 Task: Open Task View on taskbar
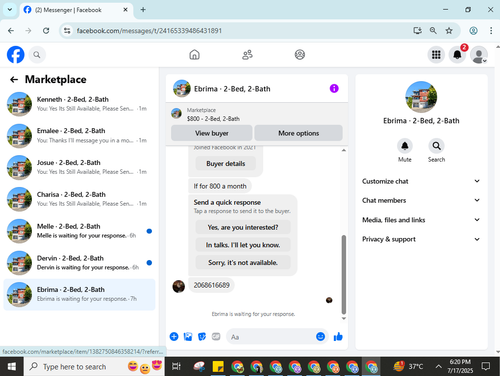tap(176, 367)
